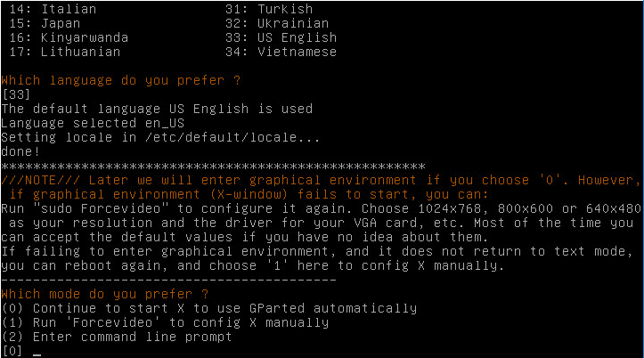Select option (1) Run 'Forcevideo' manually
The image size is (644, 358).
[x=165, y=322]
